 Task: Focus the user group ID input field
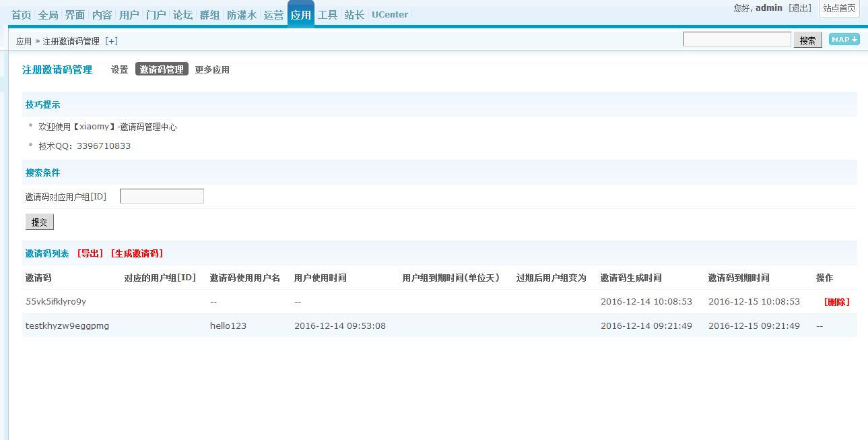[x=162, y=197]
